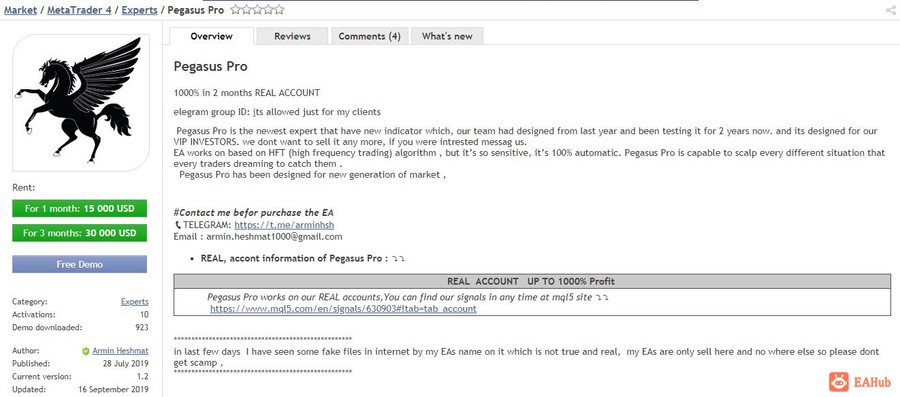
Task: Open the t.me/arminhsh Telegram link
Action: (284, 225)
